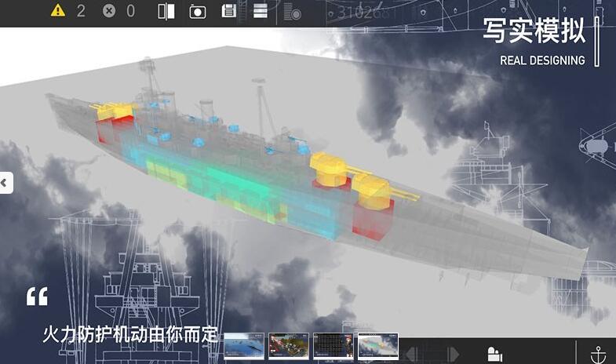This screenshot has width=616, height=364.
Task: Open the stacked layers list icon
Action: 260,11
